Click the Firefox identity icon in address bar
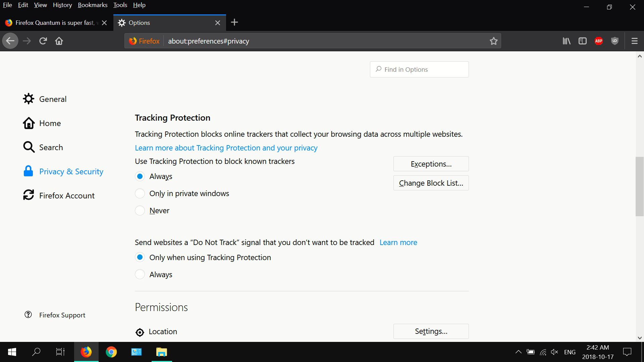 tap(144, 41)
